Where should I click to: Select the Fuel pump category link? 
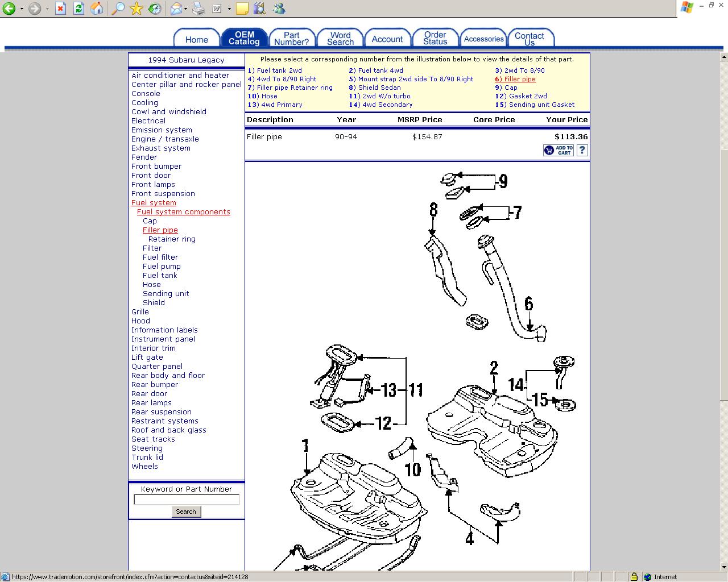coord(162,266)
